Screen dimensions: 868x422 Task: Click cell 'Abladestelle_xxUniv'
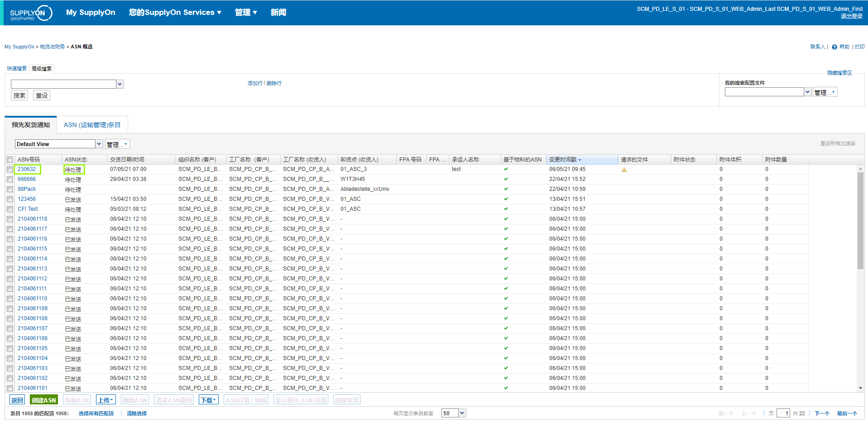pos(365,189)
